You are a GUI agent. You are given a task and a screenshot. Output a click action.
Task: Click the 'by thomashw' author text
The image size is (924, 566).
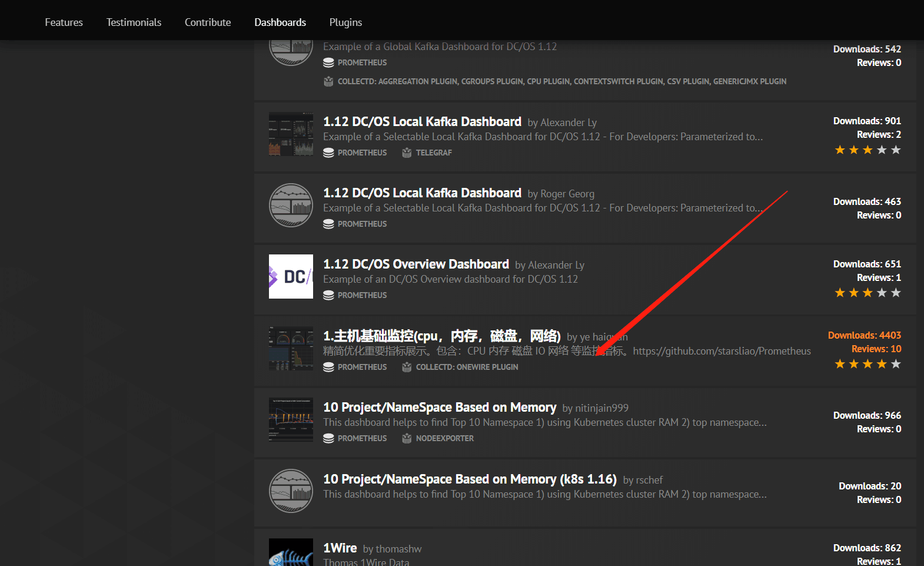392,549
